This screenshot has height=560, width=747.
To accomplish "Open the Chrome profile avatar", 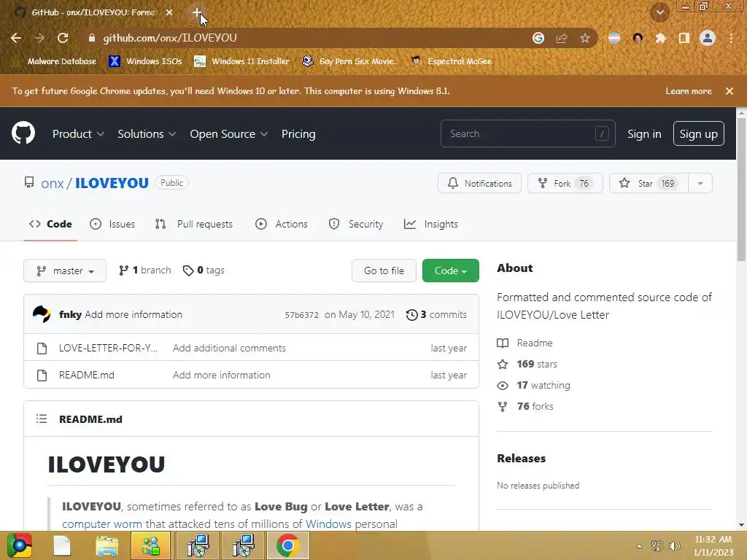I will pos(708,38).
